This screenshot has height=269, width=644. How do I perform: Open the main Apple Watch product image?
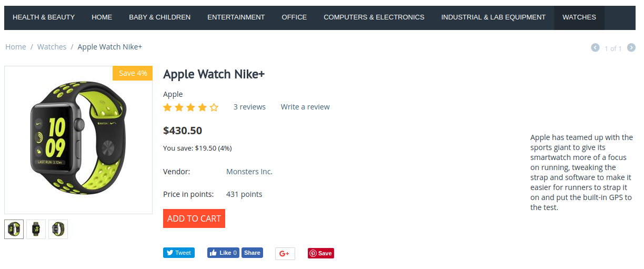click(x=78, y=140)
